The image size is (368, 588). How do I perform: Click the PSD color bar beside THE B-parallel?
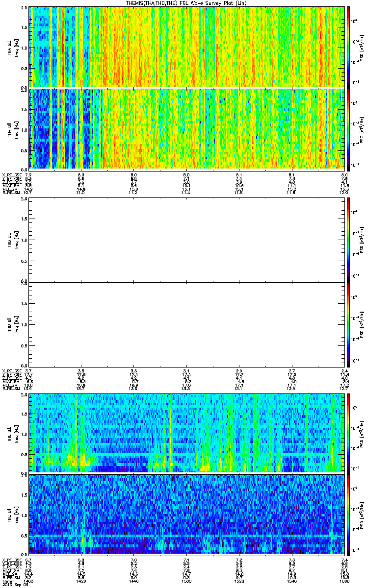click(x=348, y=514)
